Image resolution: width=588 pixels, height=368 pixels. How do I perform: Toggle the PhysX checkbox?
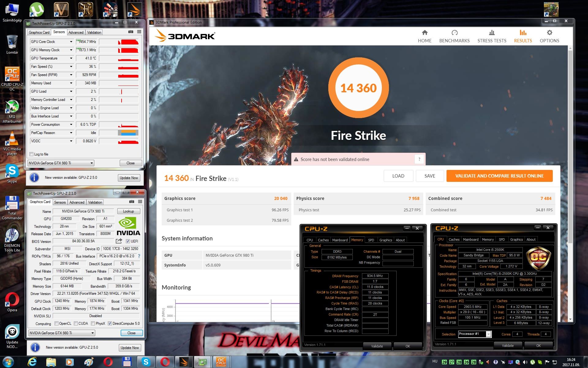(x=93, y=324)
